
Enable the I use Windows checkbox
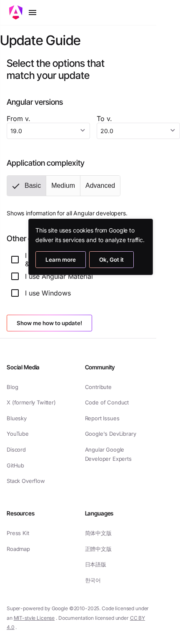[15, 293]
